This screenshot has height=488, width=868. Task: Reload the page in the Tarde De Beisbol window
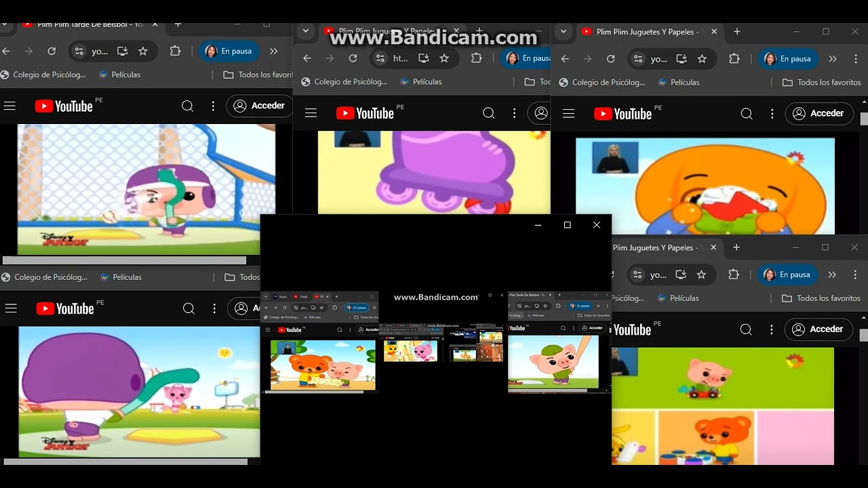tap(52, 51)
